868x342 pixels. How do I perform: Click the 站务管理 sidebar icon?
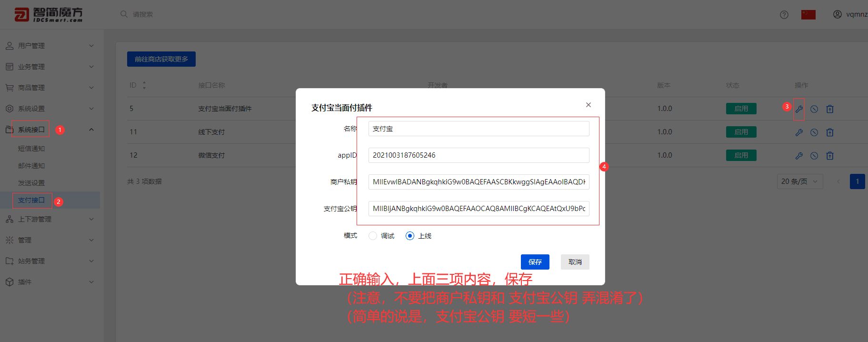(x=10, y=261)
